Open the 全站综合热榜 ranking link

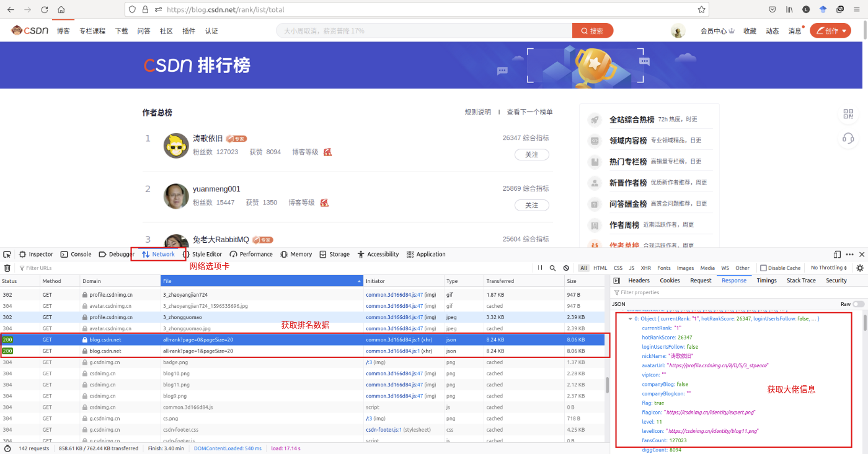(632, 120)
